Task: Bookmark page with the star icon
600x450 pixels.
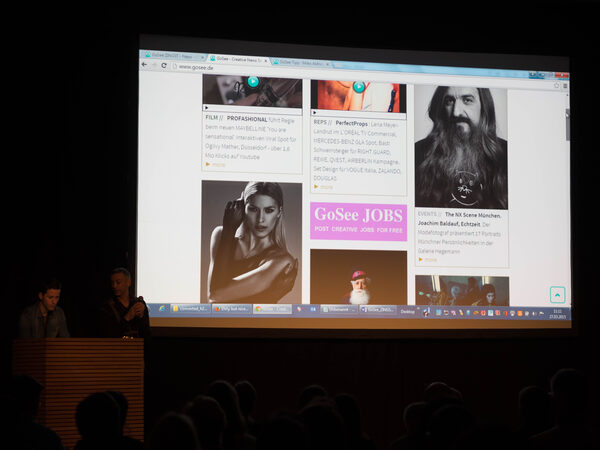Action: 556,85
